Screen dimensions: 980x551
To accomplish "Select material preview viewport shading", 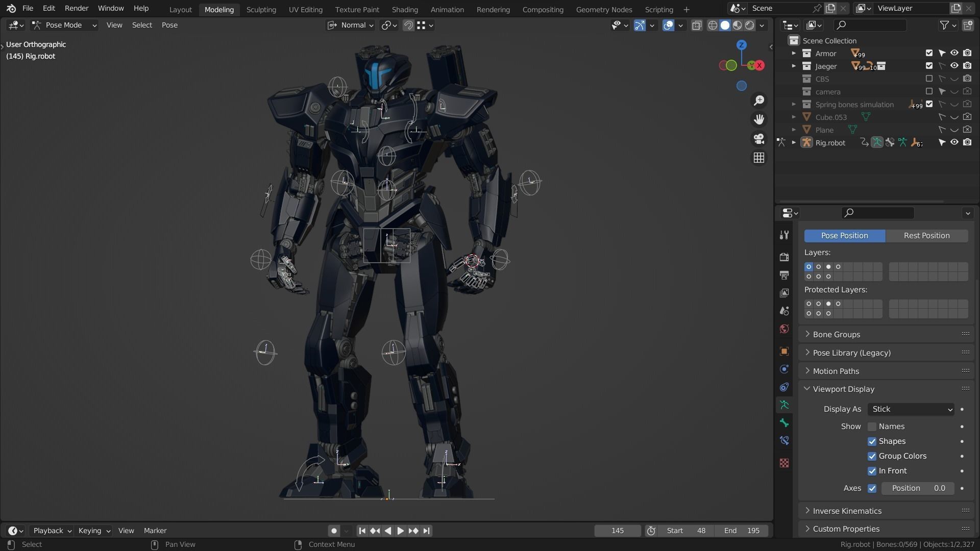I will click(x=738, y=25).
